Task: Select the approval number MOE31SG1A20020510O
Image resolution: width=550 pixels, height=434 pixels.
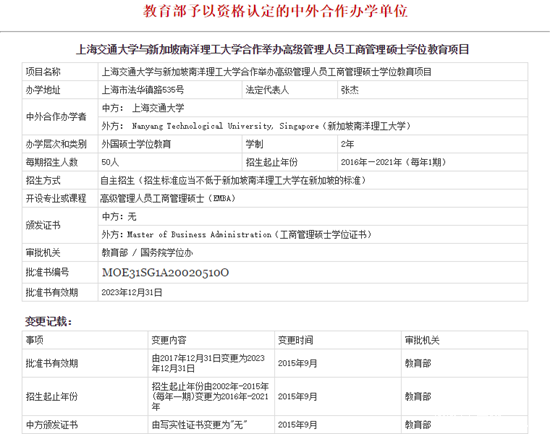Action: [x=165, y=273]
